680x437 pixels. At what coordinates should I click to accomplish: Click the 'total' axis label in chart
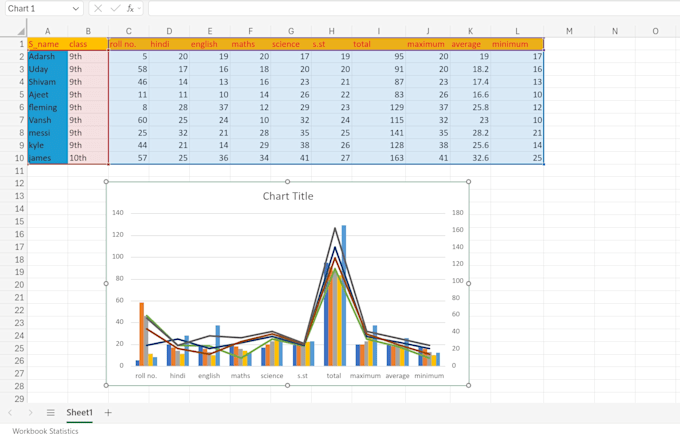coord(334,376)
